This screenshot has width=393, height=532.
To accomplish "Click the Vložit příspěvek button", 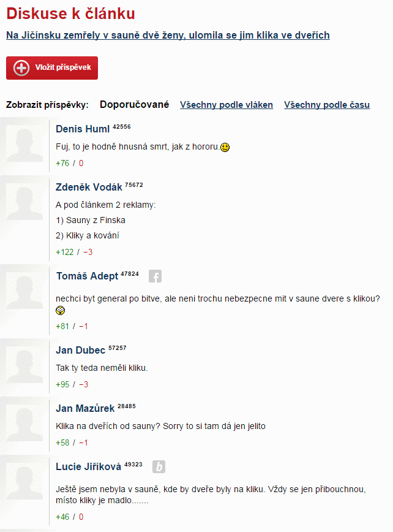I will (x=52, y=68).
